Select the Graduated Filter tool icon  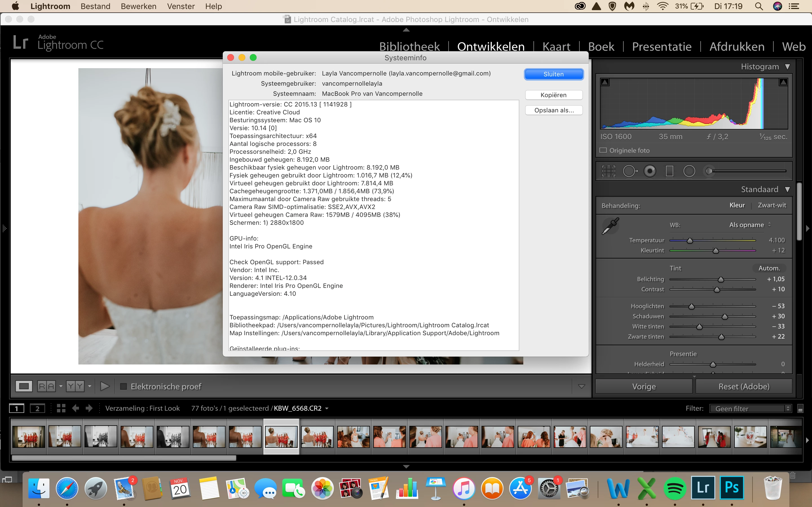pyautogui.click(x=669, y=171)
